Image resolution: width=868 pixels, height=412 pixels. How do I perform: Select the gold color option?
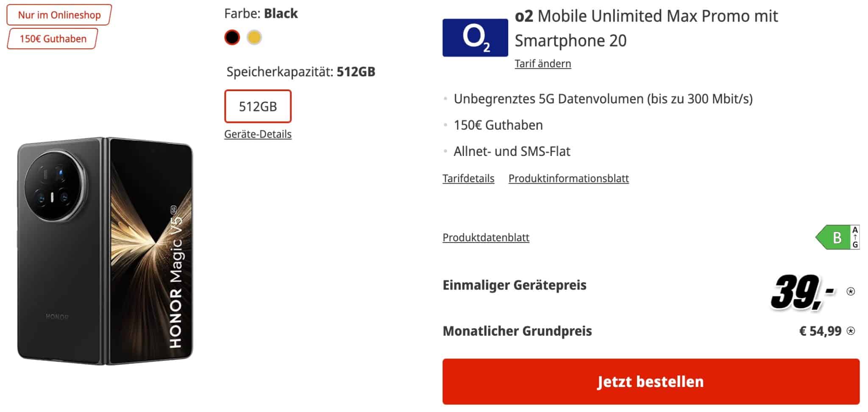tap(255, 37)
